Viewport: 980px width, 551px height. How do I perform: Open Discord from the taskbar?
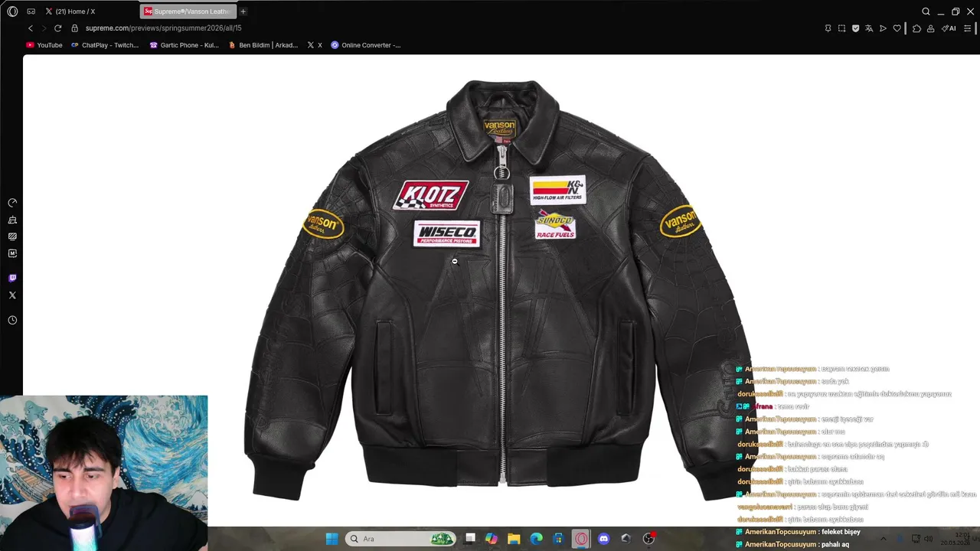pos(603,539)
